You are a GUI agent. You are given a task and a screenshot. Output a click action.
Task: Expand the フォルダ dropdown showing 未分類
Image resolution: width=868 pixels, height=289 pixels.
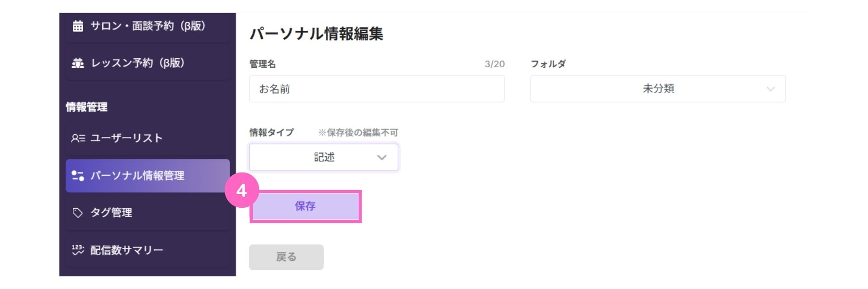click(x=658, y=89)
